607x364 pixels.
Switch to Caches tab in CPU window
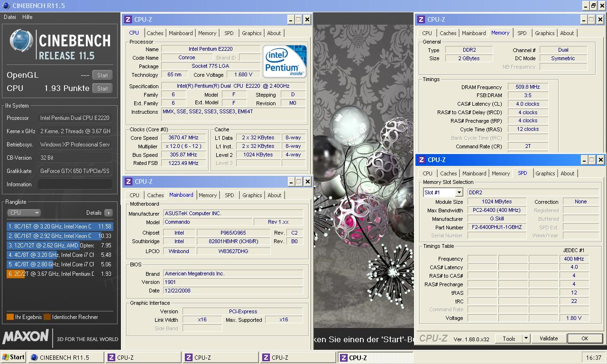[x=155, y=33]
